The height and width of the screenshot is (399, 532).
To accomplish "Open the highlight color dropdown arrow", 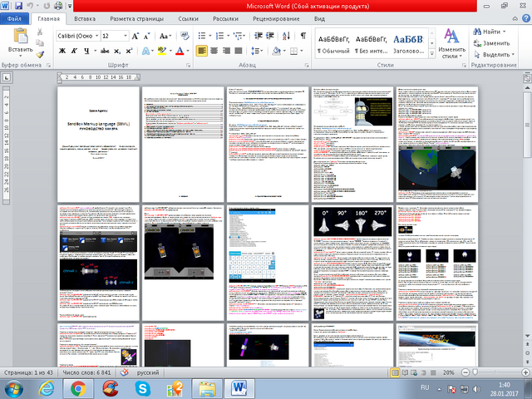I will [170, 51].
